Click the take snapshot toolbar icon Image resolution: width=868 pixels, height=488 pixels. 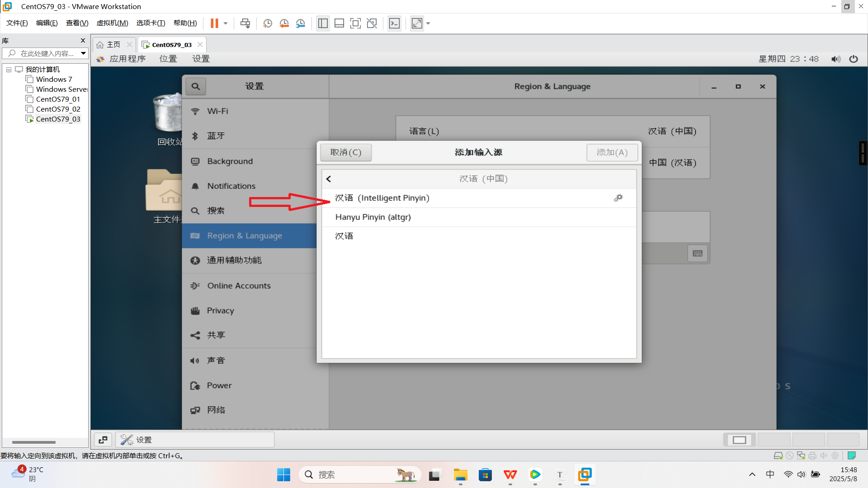click(x=268, y=23)
